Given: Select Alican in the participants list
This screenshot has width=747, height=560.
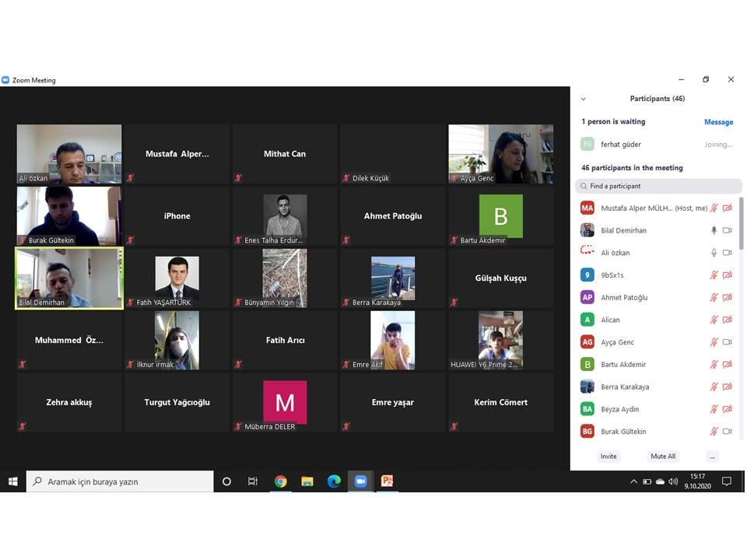Looking at the screenshot, I should 611,320.
